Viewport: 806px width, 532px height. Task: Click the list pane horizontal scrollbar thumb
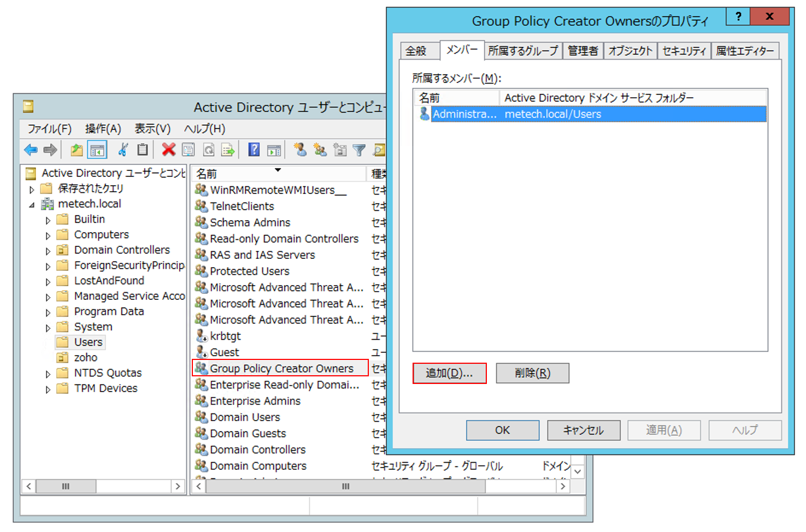[345, 486]
